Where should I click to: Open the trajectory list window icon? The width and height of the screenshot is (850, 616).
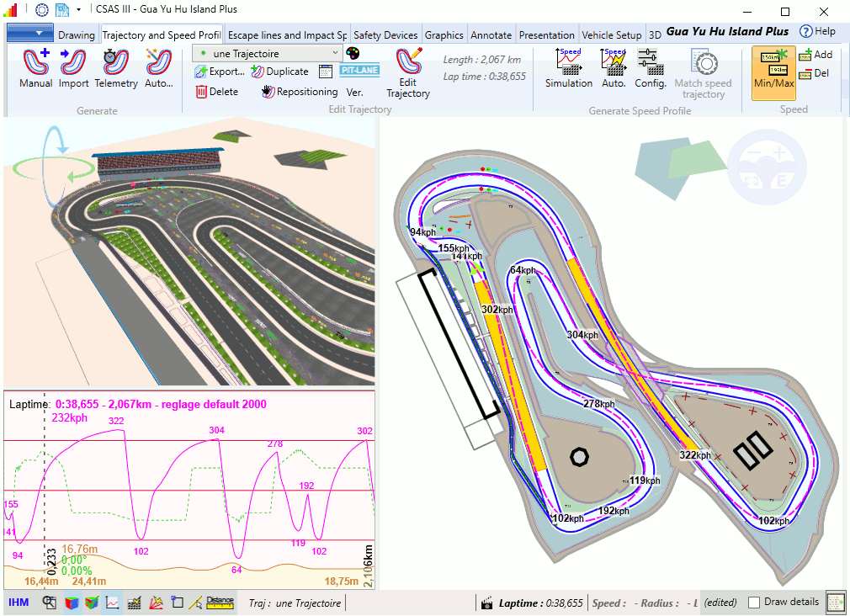(325, 72)
